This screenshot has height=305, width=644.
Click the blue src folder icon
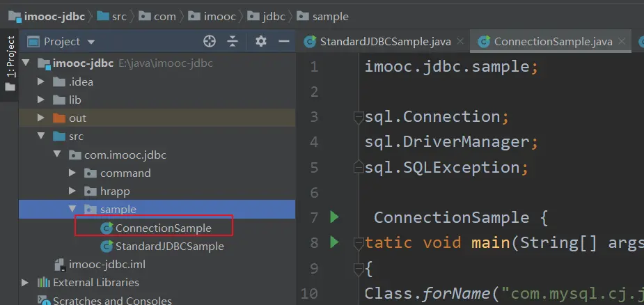(x=59, y=136)
